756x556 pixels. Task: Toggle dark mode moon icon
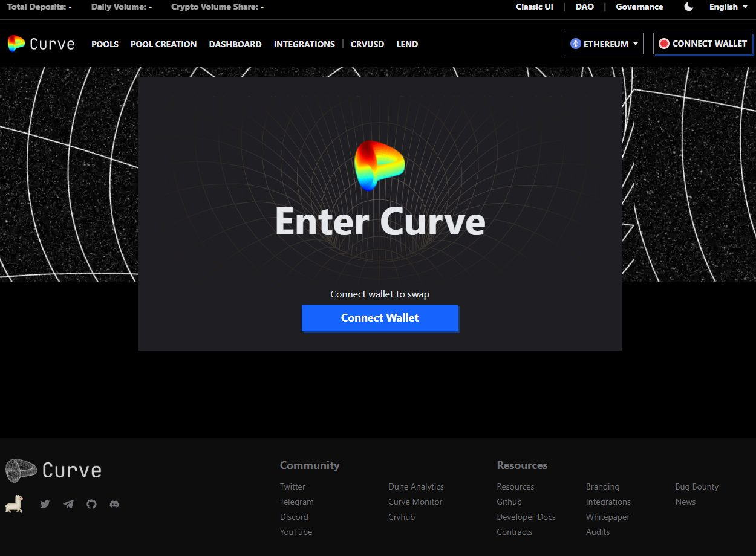[689, 7]
